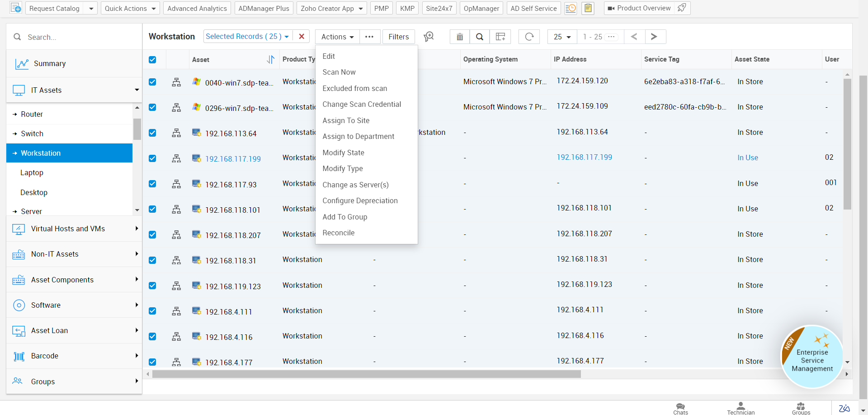
Task: Click network icon for 0040-win7.sdp-tea row
Action: click(176, 82)
